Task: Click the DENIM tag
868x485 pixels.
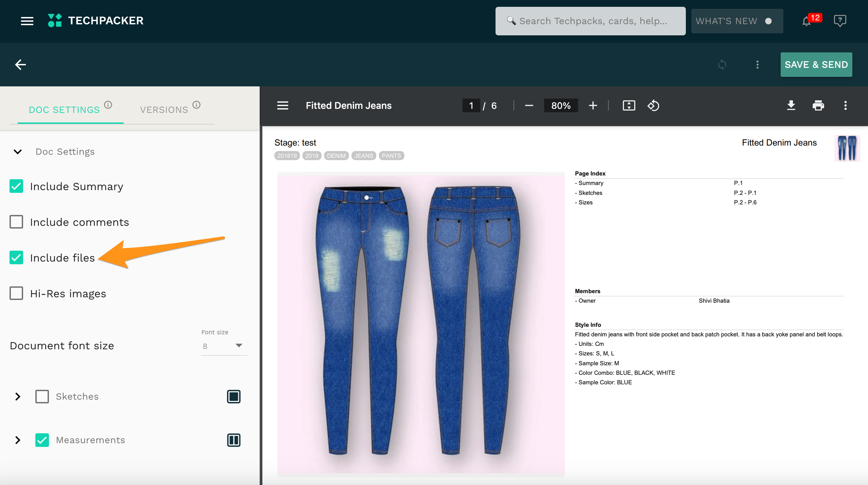Action: (x=336, y=156)
